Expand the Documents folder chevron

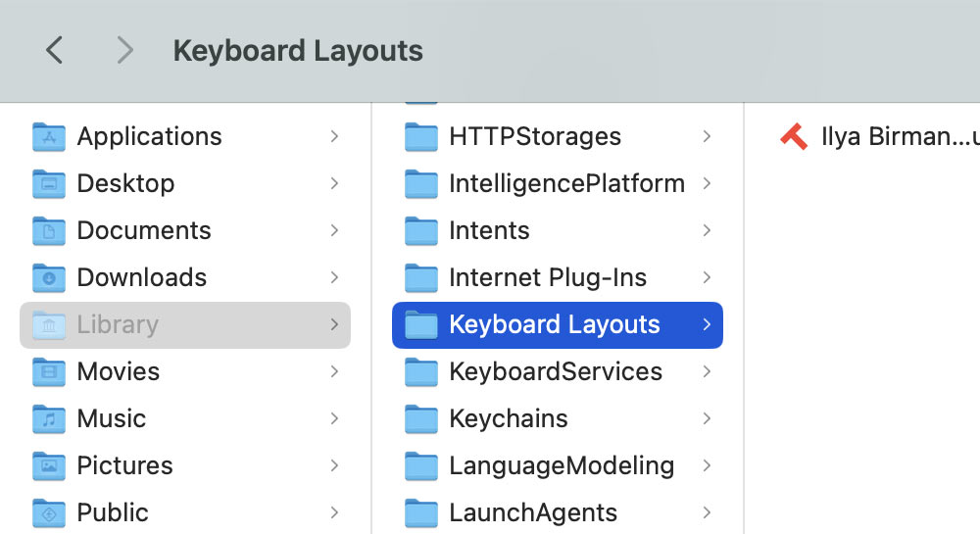pyautogui.click(x=334, y=230)
